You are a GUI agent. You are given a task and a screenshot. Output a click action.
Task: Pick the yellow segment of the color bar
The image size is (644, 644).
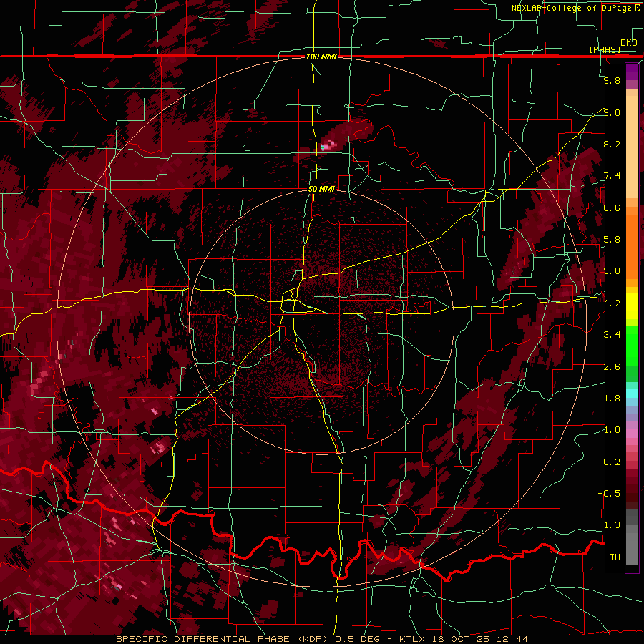[x=632, y=306]
